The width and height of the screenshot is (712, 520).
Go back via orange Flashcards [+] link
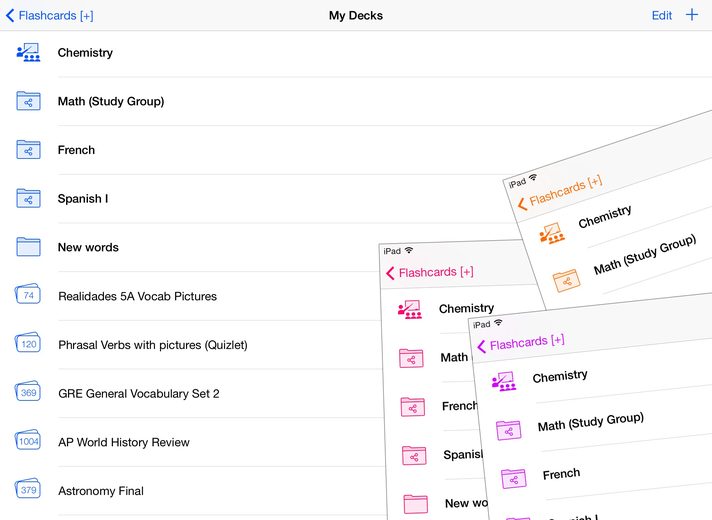pos(560,192)
